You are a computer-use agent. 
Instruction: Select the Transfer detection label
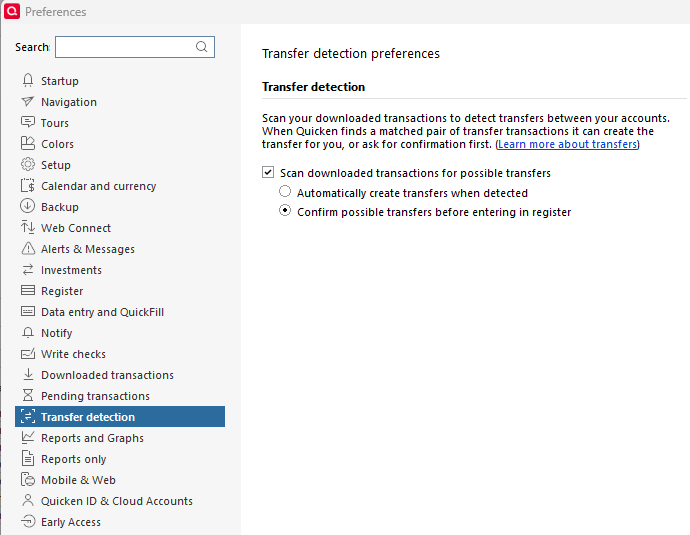click(88, 417)
